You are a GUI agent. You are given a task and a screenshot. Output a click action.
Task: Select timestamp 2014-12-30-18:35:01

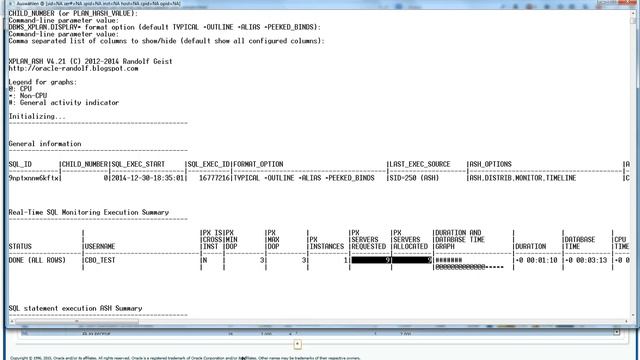click(x=148, y=178)
